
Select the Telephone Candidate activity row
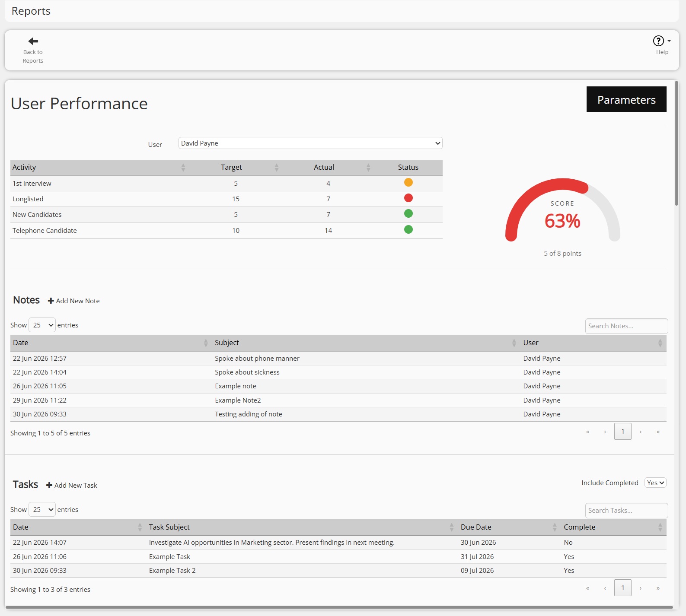[227, 231]
